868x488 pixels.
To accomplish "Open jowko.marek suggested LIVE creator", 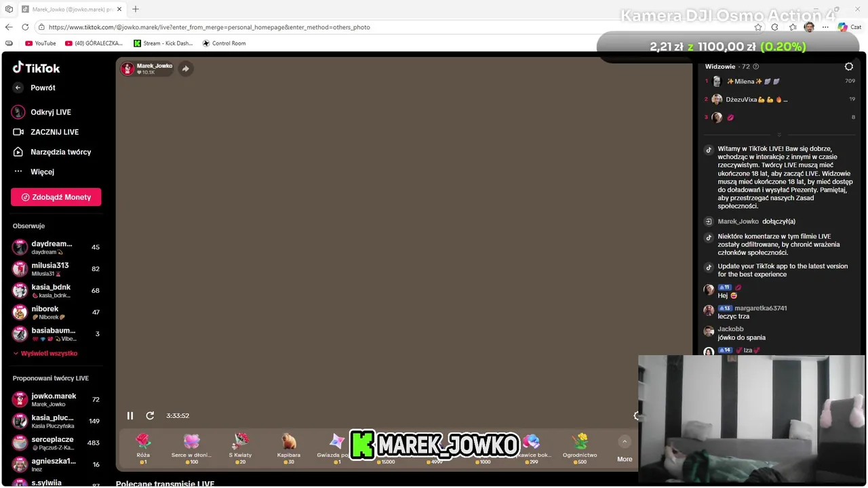I will point(56,400).
